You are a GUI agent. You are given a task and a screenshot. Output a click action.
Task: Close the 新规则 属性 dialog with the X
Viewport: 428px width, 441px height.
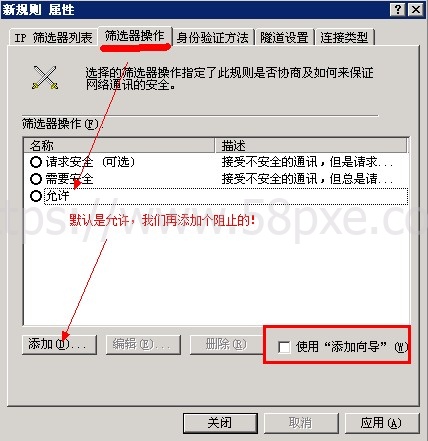pos(416,9)
